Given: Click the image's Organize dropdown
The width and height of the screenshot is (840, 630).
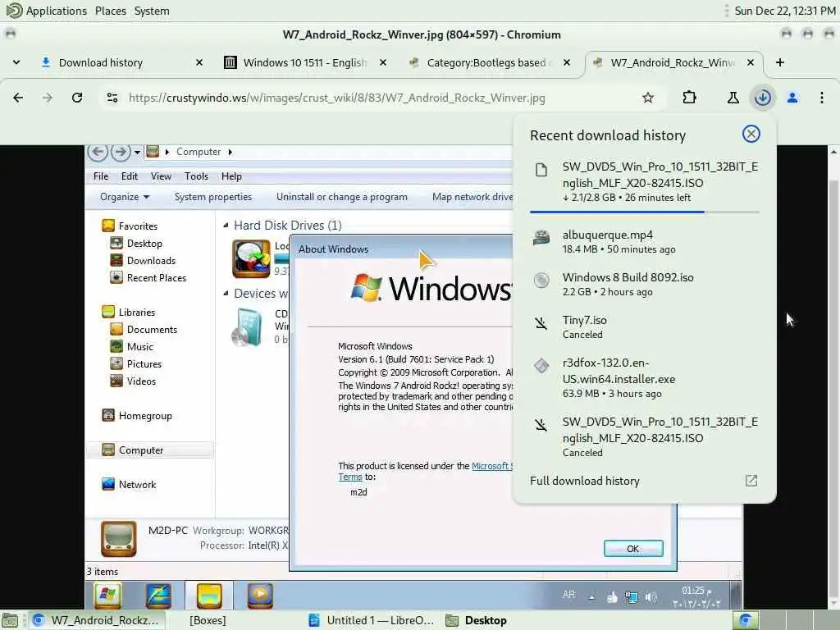Looking at the screenshot, I should pyautogui.click(x=125, y=197).
